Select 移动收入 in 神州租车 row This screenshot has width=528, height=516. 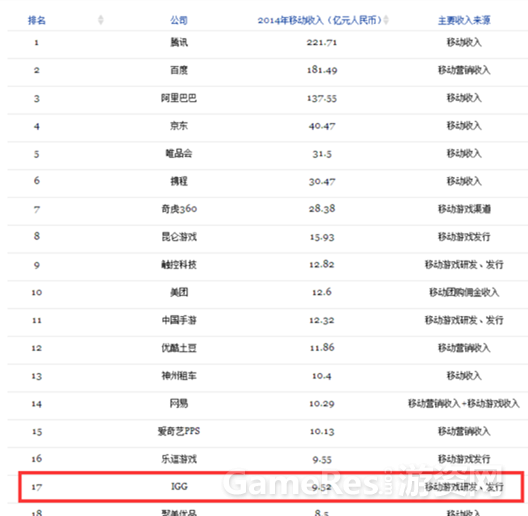pyautogui.click(x=464, y=376)
